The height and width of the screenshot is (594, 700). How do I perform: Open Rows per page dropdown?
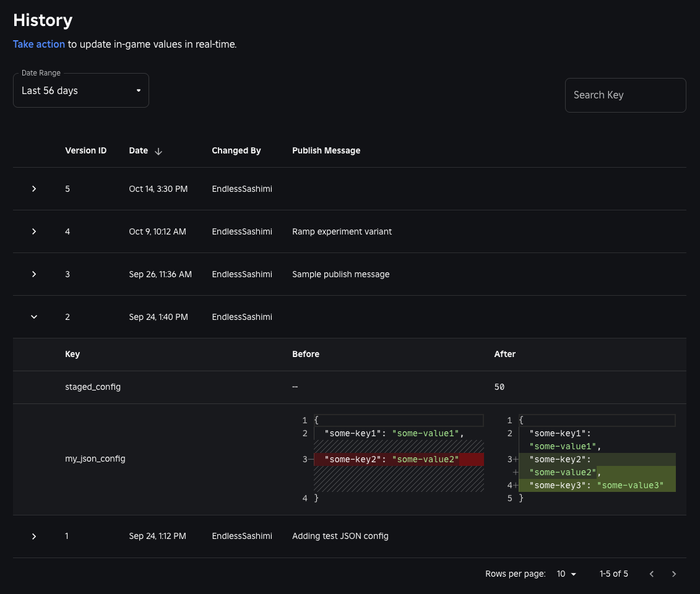566,574
